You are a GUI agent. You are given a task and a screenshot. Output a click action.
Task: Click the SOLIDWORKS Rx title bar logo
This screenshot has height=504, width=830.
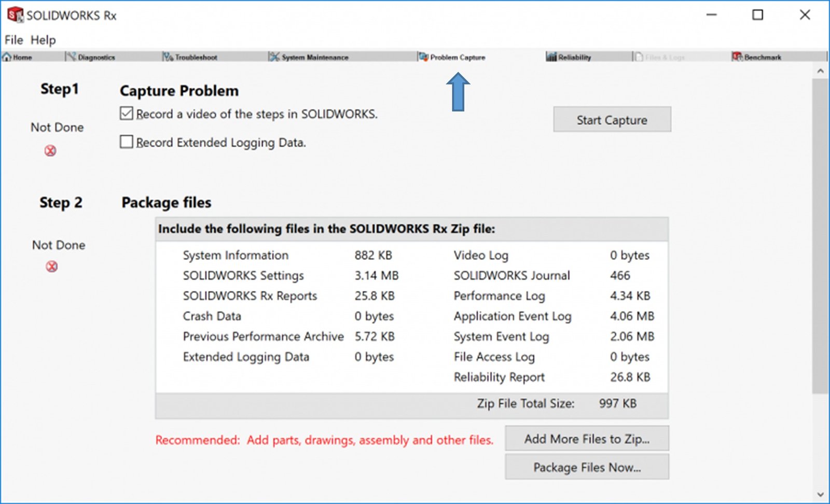[x=15, y=15]
